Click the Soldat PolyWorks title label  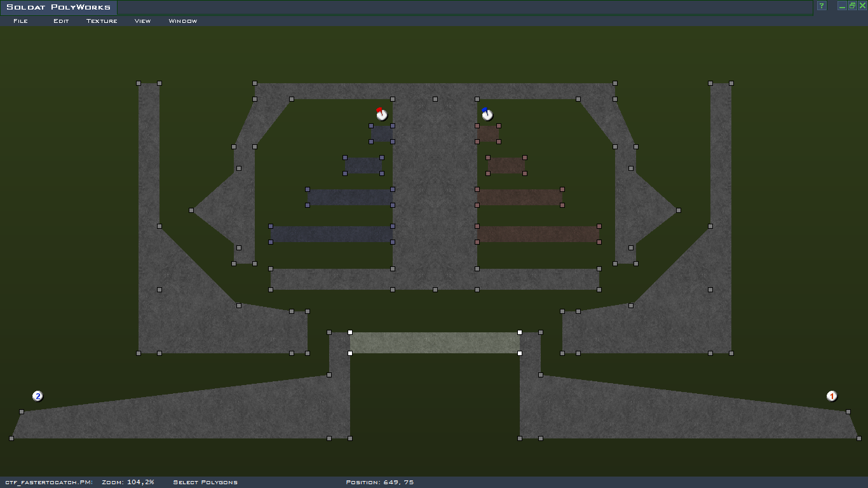click(x=58, y=8)
